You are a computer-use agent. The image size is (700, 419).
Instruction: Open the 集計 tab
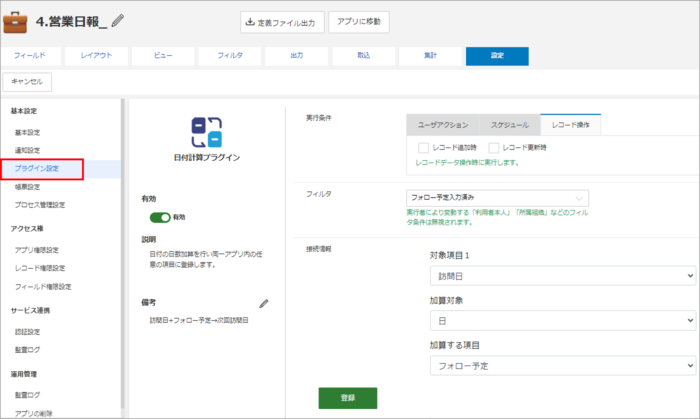(430, 56)
